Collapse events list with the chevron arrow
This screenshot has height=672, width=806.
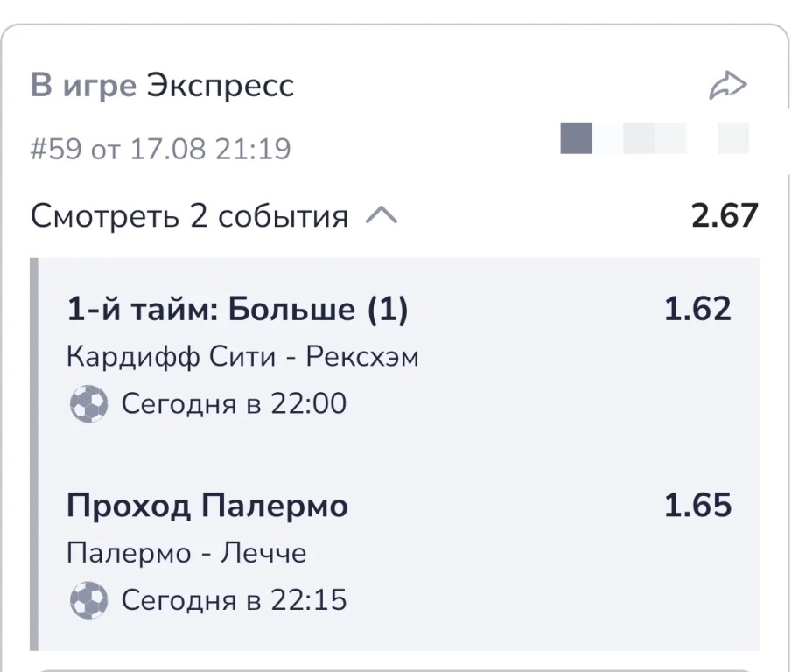(381, 215)
